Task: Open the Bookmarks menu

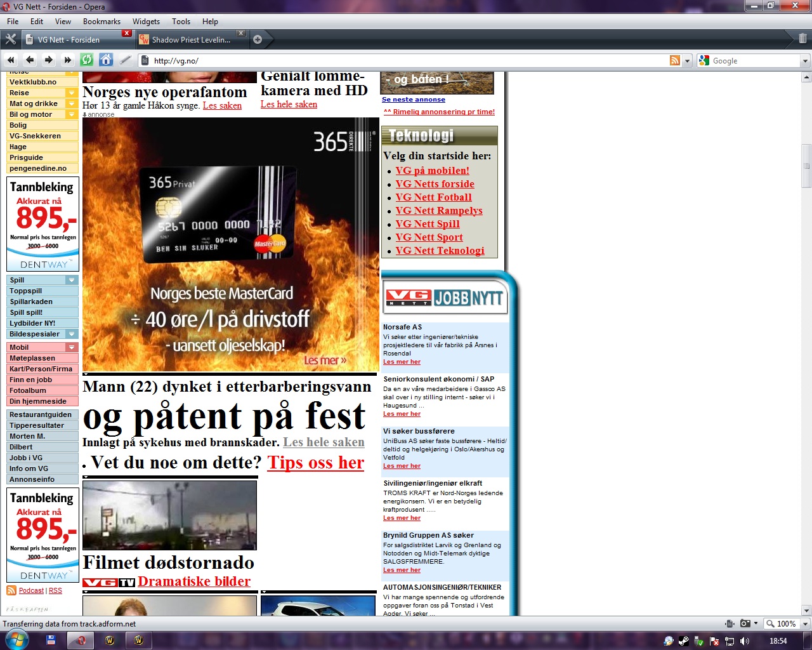Action: tap(101, 22)
